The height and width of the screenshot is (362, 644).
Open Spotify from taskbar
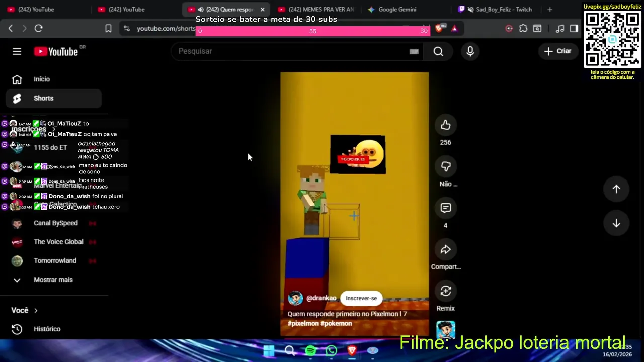[310, 351]
